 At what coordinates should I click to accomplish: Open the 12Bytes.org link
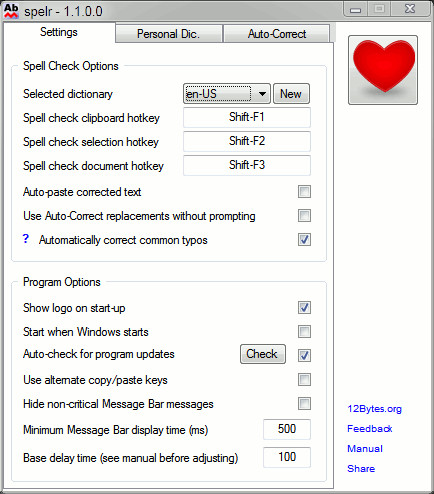tap(374, 409)
